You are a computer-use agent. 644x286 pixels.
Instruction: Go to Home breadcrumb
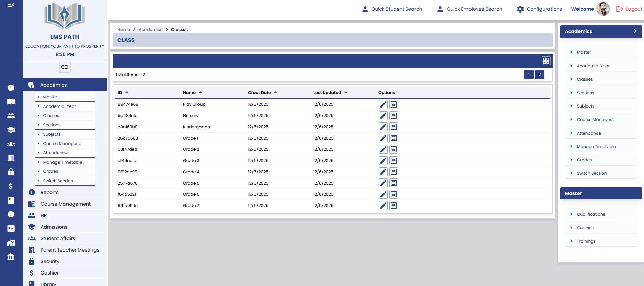[124, 30]
